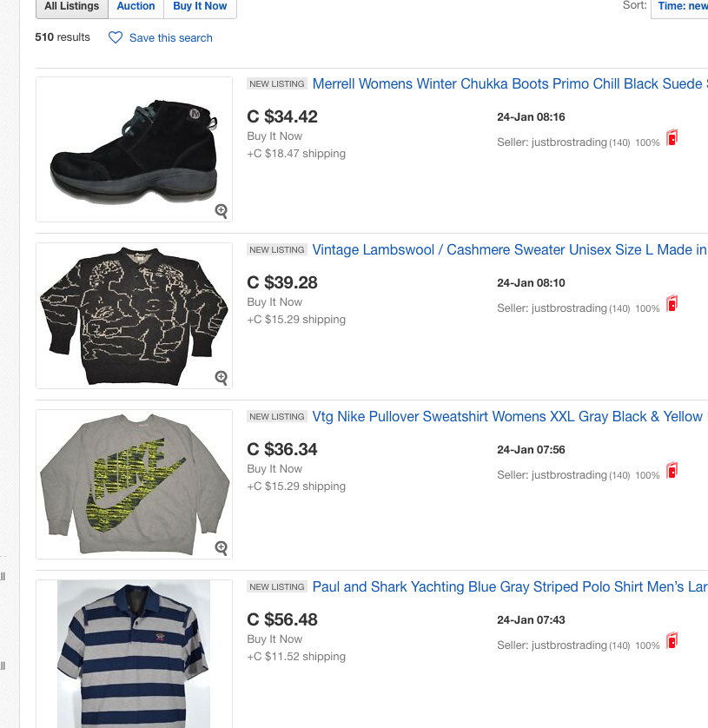Image resolution: width=708 pixels, height=728 pixels.
Task: Select the Buy It Now tab
Action: (x=200, y=7)
